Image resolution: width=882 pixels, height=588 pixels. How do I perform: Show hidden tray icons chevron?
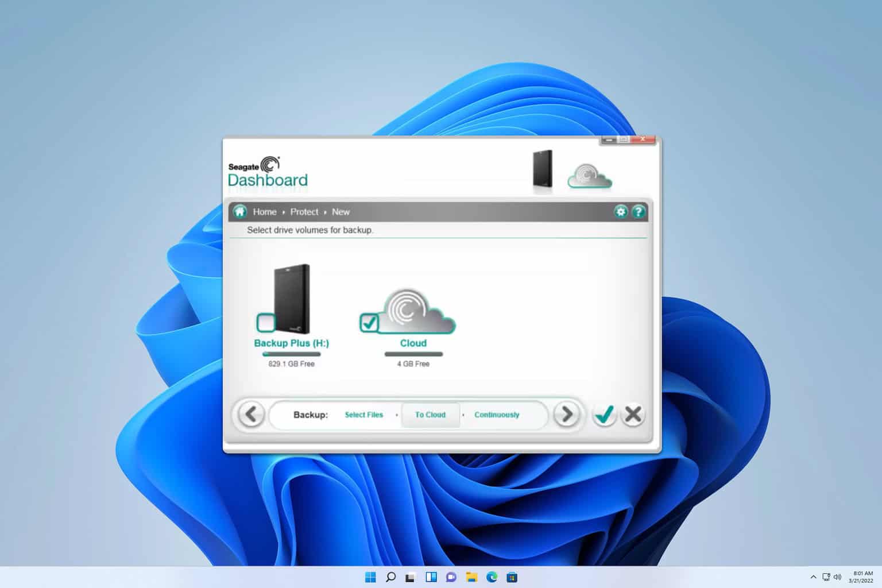(813, 577)
